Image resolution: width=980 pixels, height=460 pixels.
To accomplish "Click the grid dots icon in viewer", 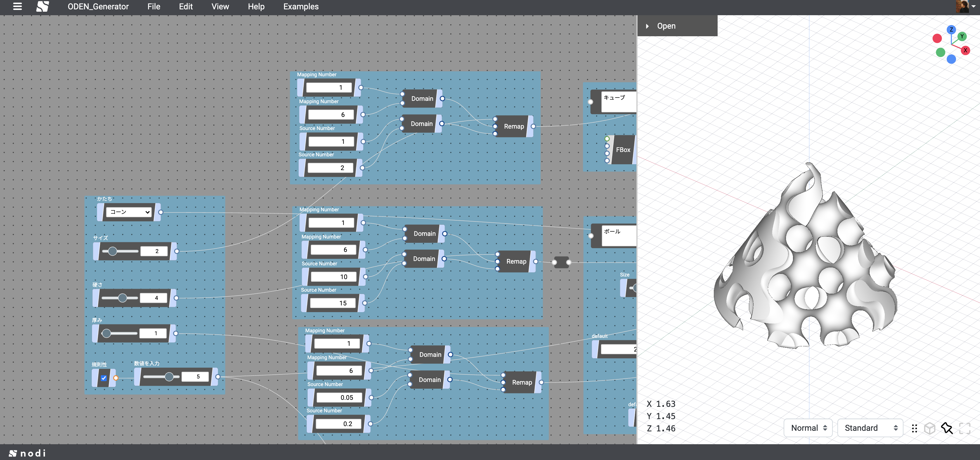I will (x=914, y=428).
